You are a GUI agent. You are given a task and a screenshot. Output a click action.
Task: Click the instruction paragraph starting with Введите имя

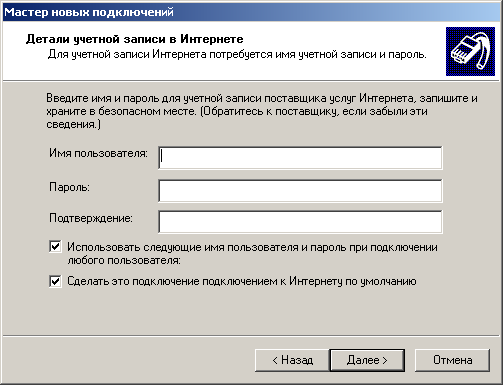(x=262, y=111)
